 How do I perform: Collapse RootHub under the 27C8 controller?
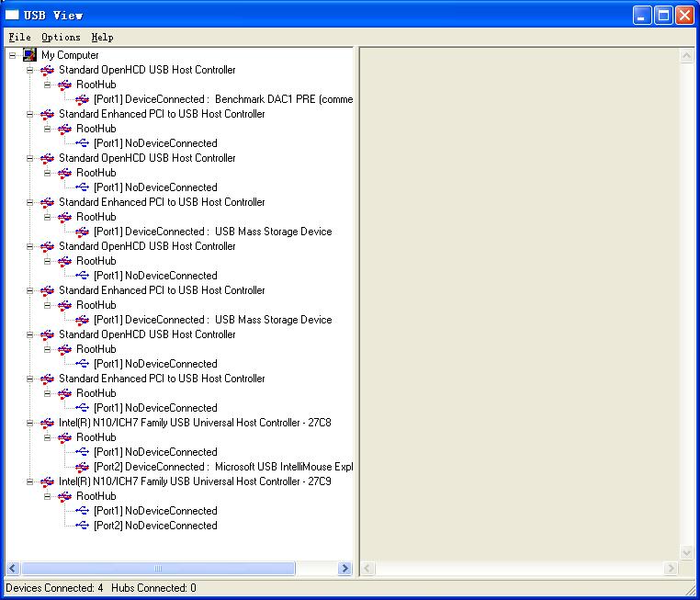(x=48, y=437)
